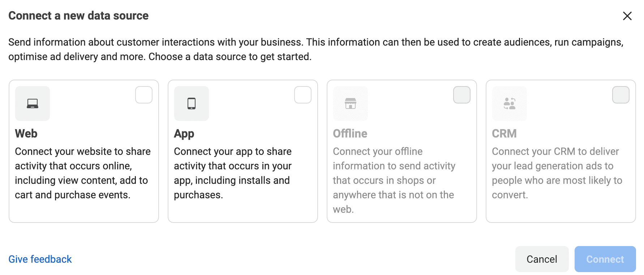Click the Connect button
The height and width of the screenshot is (275, 644).
pos(605,259)
